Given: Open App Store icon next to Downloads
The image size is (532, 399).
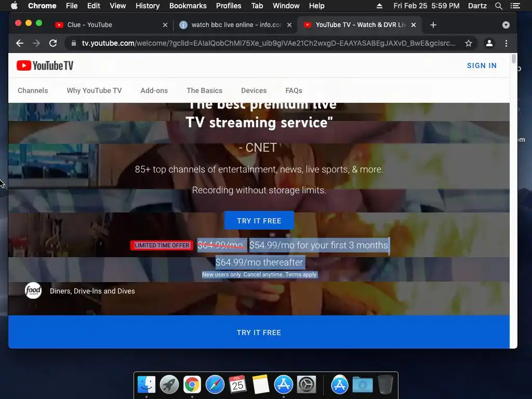Looking at the screenshot, I should coord(340,385).
